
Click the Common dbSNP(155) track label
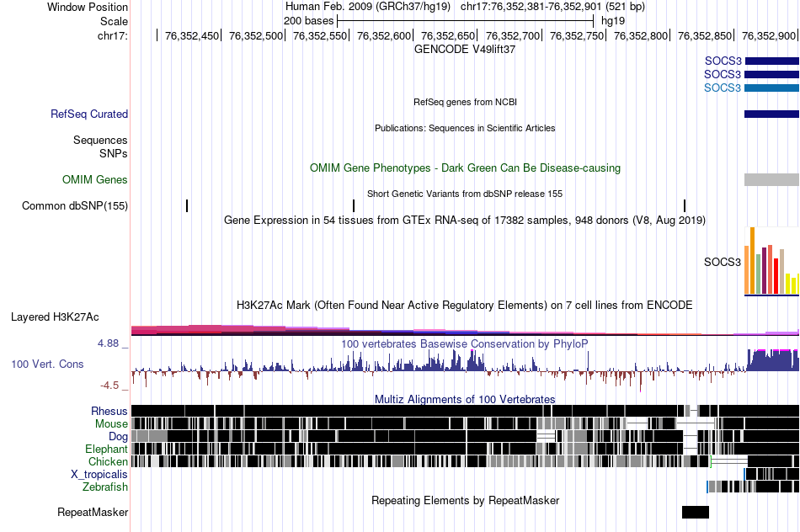click(x=75, y=205)
